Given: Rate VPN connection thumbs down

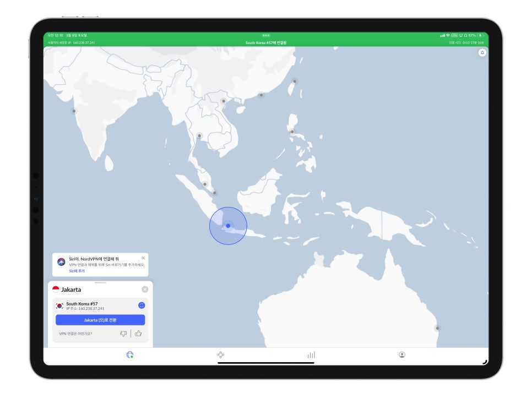Looking at the screenshot, I should (x=123, y=334).
